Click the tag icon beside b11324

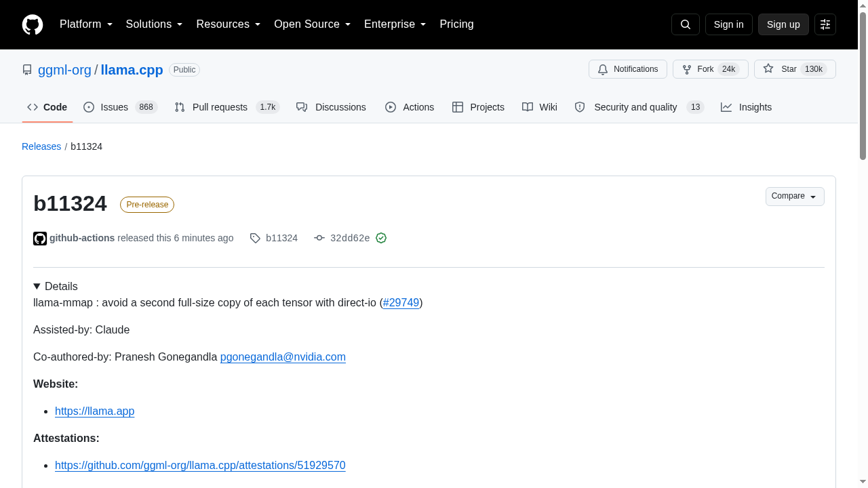click(255, 238)
